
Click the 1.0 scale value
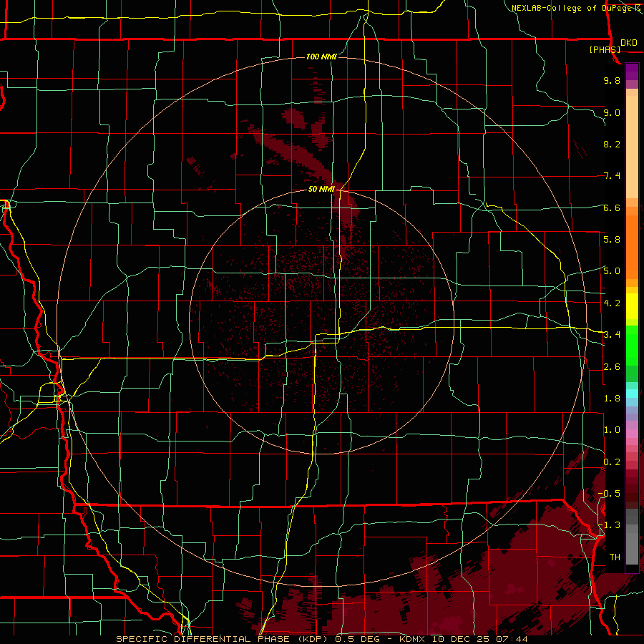pyautogui.click(x=612, y=430)
